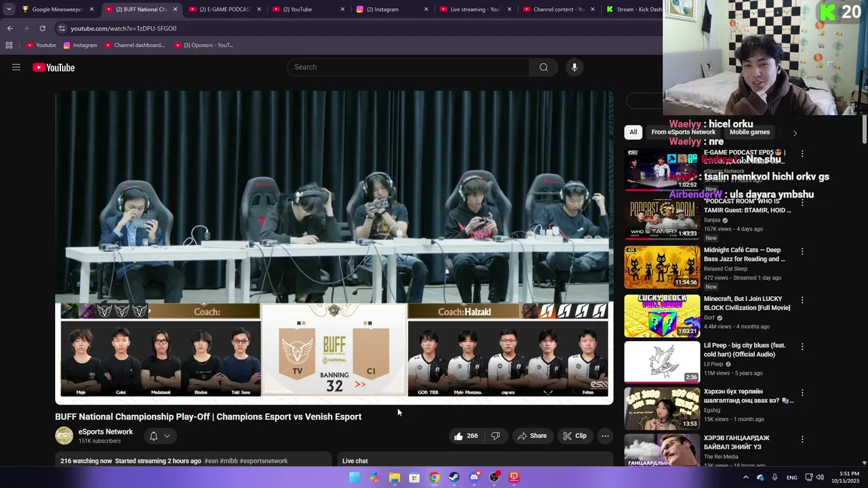
Task: Open the Chrome apps grid in bookmarks bar
Action: (x=9, y=45)
